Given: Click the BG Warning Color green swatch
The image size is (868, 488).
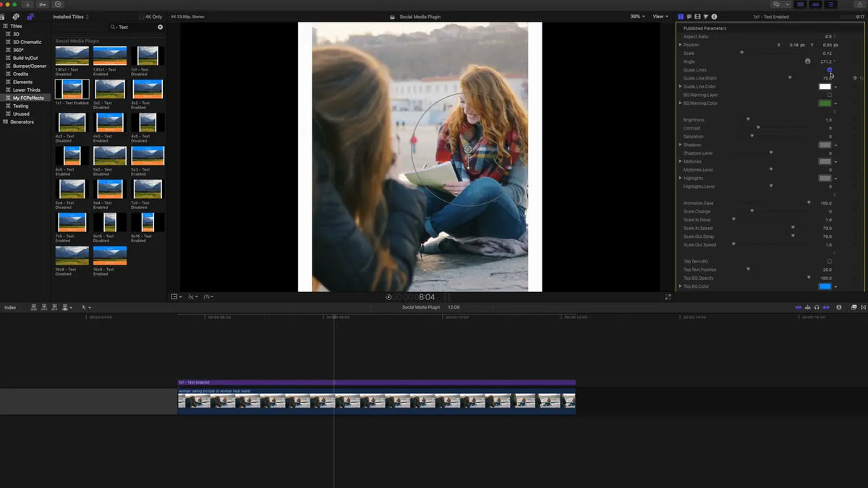Looking at the screenshot, I should point(825,103).
